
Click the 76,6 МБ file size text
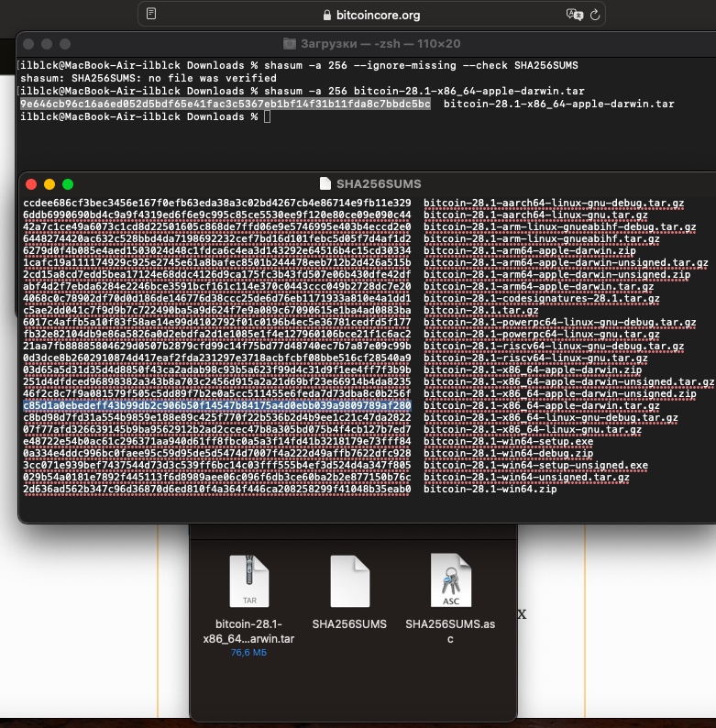pyautogui.click(x=248, y=652)
